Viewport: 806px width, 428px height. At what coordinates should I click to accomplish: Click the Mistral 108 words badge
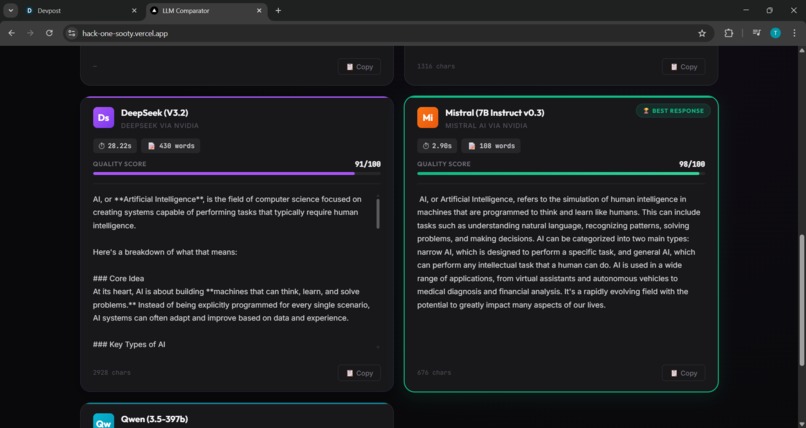pyautogui.click(x=491, y=146)
